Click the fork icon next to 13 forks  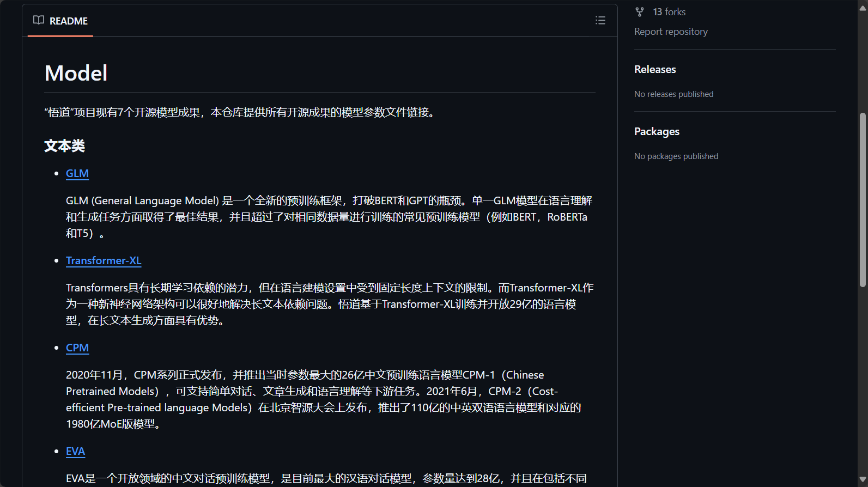(640, 11)
